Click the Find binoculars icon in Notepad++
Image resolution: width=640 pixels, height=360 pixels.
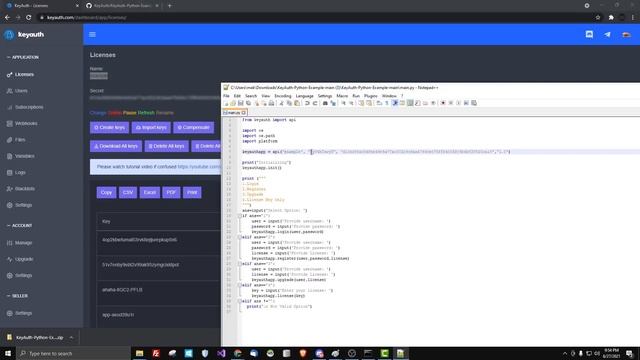(x=325, y=103)
